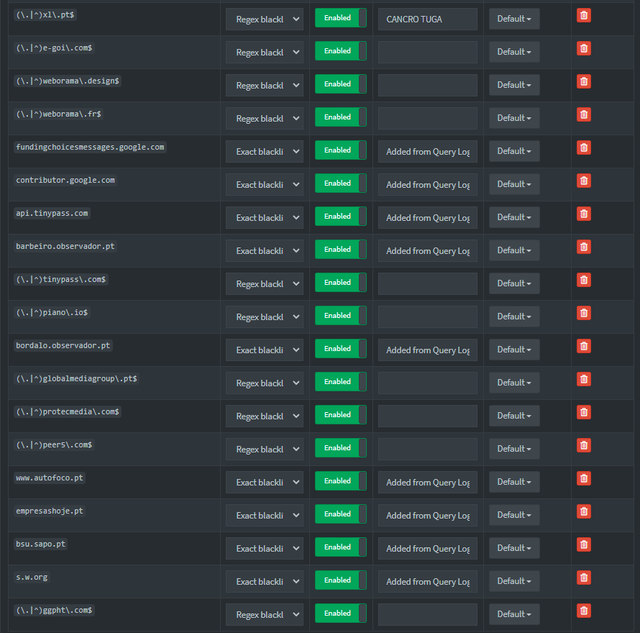Select the s.w.org domain text
This screenshot has width=640, height=633.
point(31,577)
